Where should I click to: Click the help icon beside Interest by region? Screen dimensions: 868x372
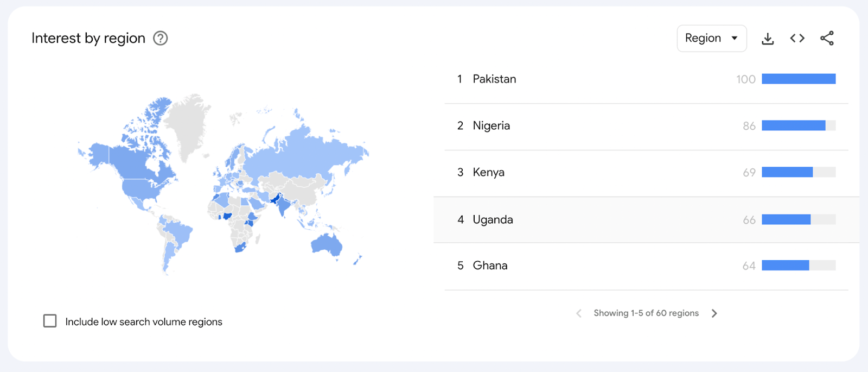click(x=161, y=38)
